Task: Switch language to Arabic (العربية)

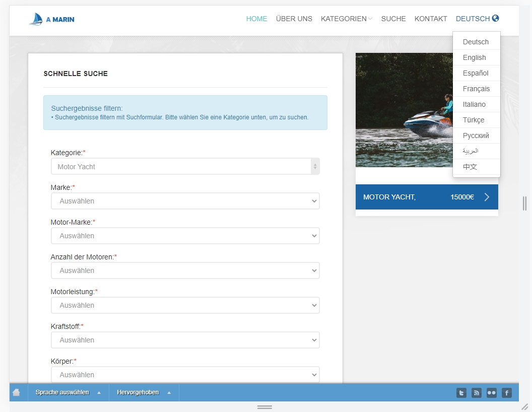Action: click(477, 151)
